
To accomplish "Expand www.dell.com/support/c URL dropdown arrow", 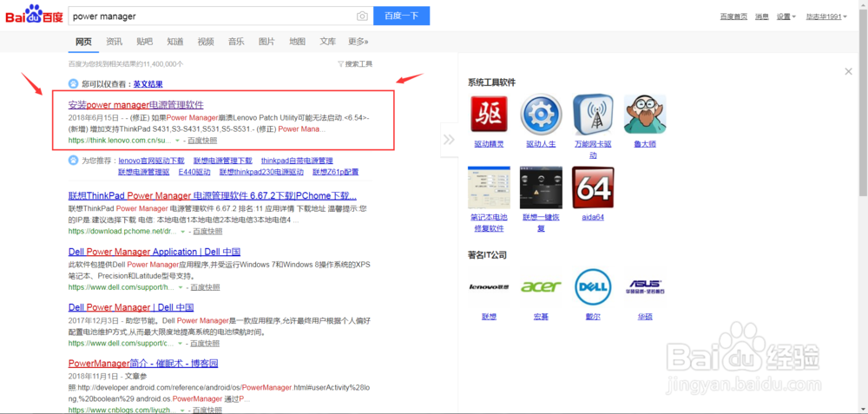I will click(x=180, y=343).
